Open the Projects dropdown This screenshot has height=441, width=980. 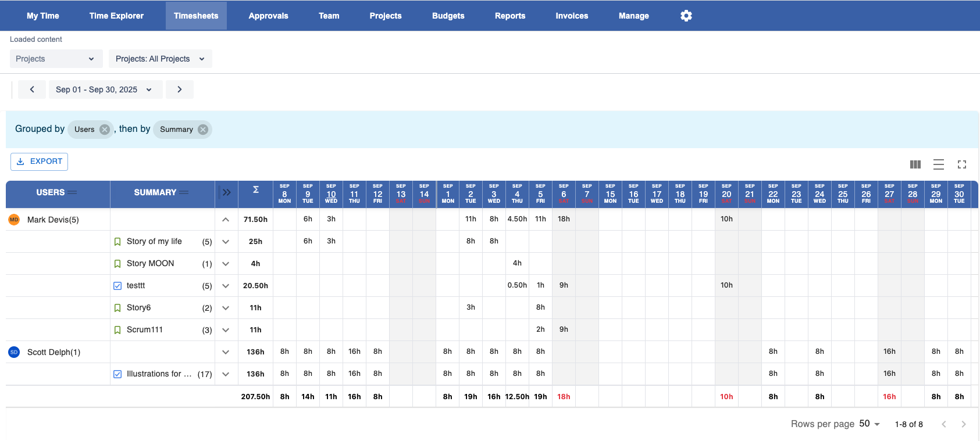pyautogui.click(x=56, y=59)
